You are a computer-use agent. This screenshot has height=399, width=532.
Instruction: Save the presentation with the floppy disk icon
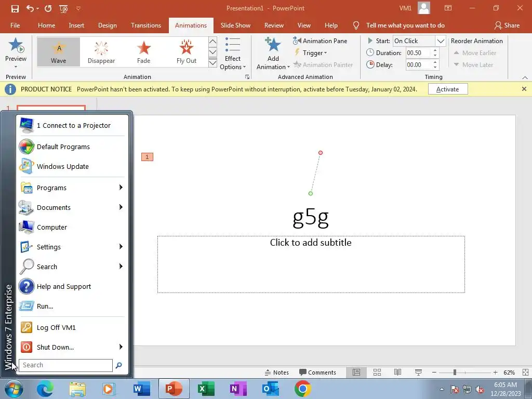(15, 8)
